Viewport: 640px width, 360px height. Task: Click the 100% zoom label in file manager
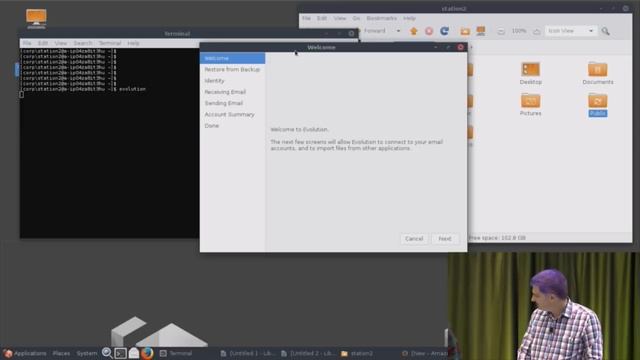tap(519, 31)
